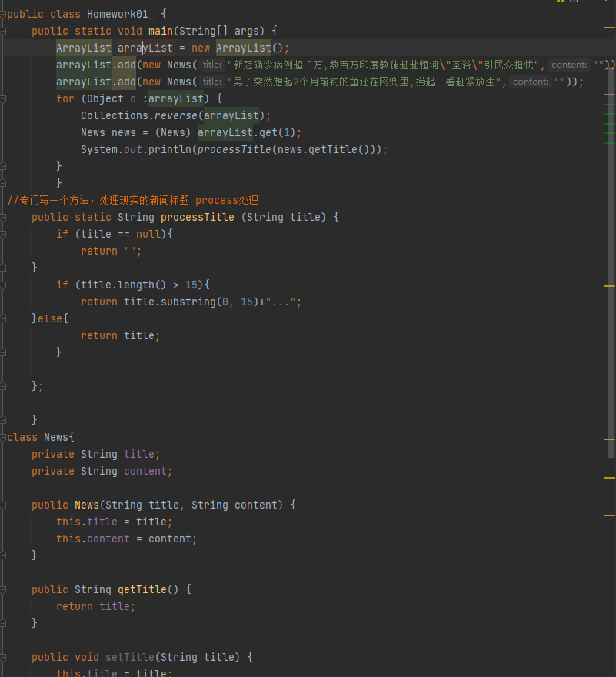Screen dimensions: 616x677
Task: Click title: inlay hint on second add line
Action: (212, 82)
